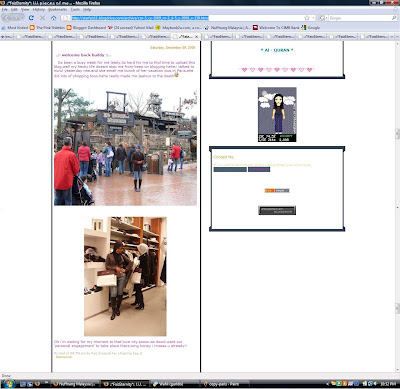Open the address bar history dropdown
This screenshot has height=389, width=400.
[313, 18]
